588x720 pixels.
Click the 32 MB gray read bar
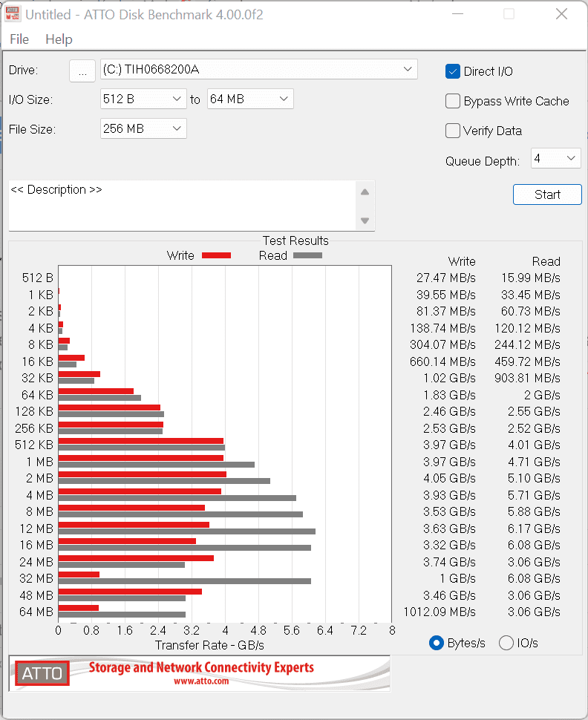point(185,581)
